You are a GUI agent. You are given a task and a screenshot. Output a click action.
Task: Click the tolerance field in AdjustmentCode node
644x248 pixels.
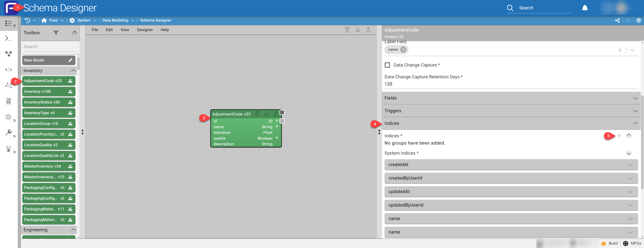(x=246, y=133)
